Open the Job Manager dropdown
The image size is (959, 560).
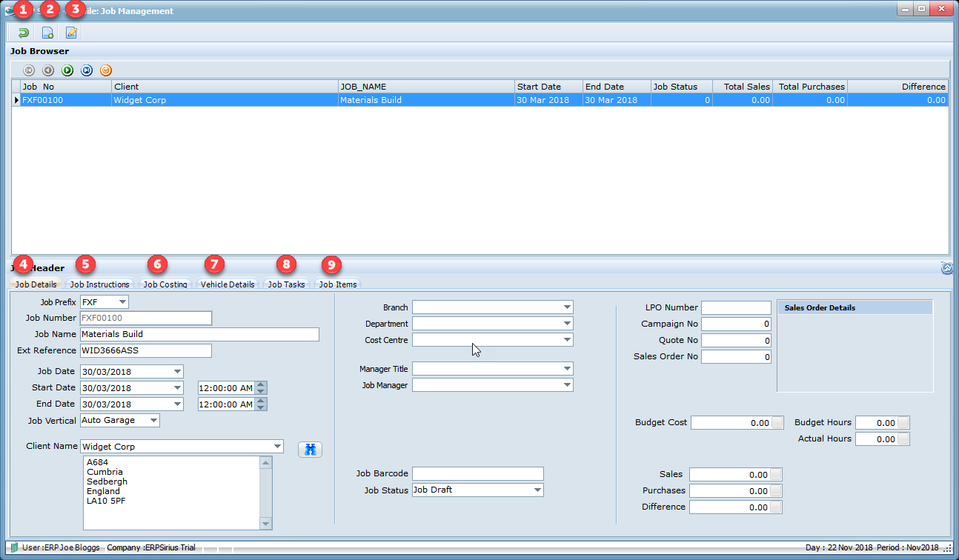click(x=567, y=385)
